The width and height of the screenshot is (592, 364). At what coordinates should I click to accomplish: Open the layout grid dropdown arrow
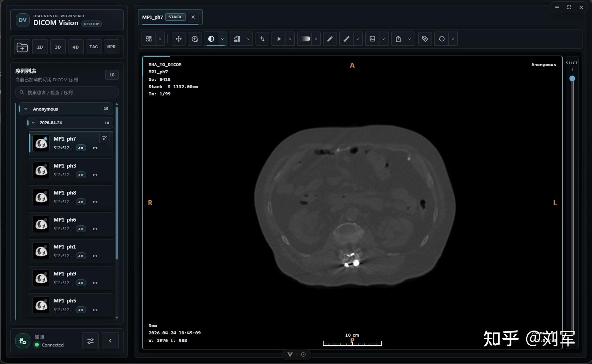point(160,39)
